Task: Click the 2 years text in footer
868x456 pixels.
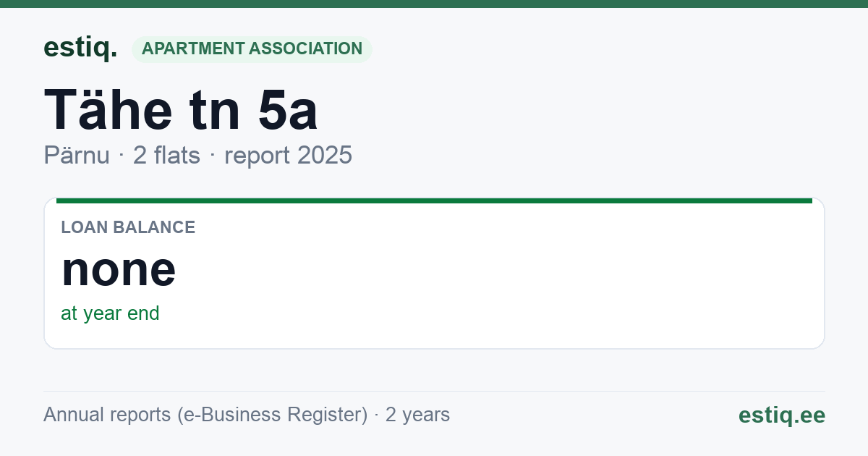Action: (x=417, y=415)
